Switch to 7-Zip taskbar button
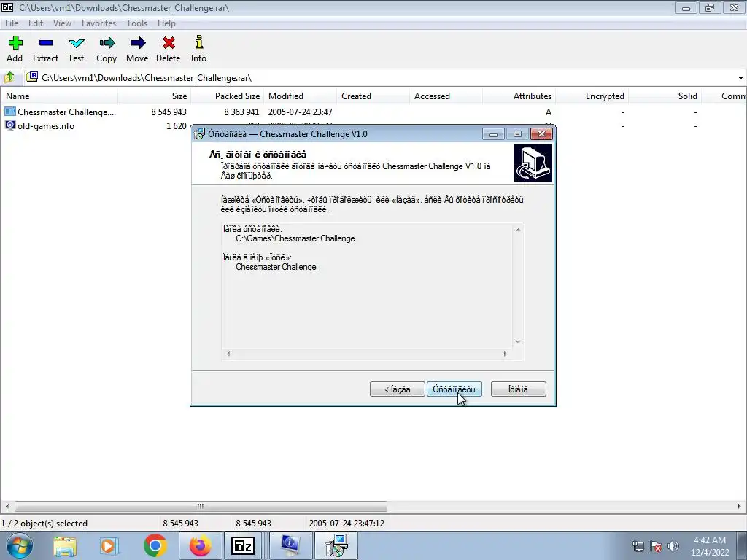This screenshot has height=560, width=747. pyautogui.click(x=243, y=545)
